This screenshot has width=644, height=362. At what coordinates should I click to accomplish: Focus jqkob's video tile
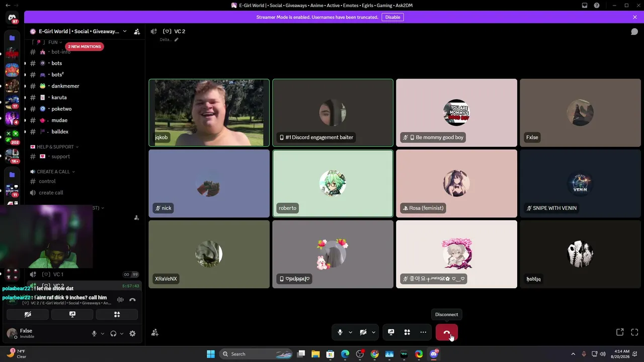209,113
